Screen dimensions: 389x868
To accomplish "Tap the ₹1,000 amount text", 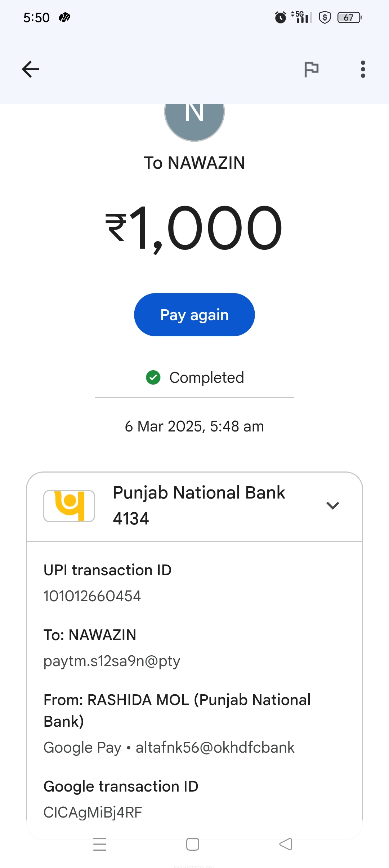I will tap(194, 228).
